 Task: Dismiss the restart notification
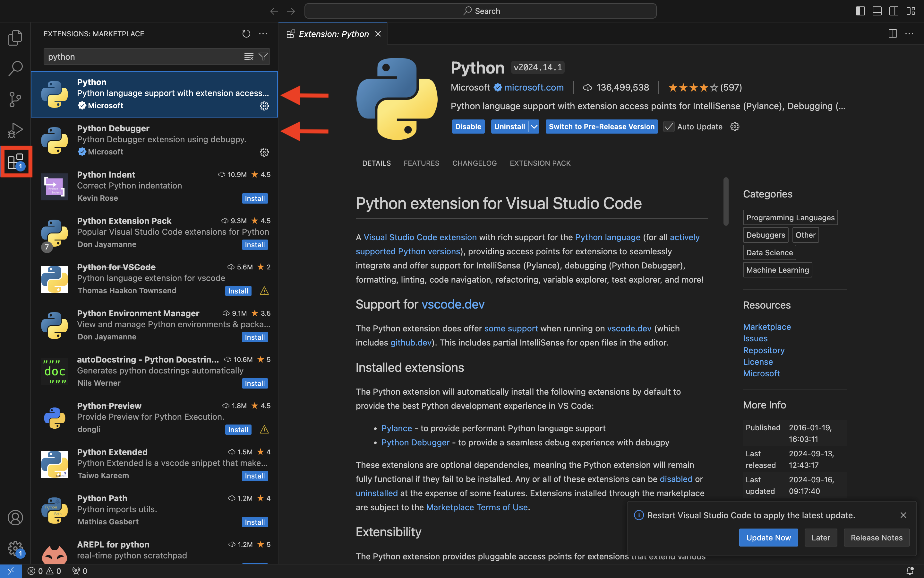(903, 515)
